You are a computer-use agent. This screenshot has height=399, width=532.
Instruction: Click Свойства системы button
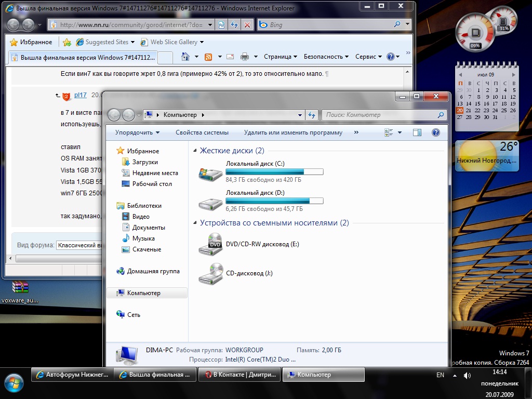[202, 132]
